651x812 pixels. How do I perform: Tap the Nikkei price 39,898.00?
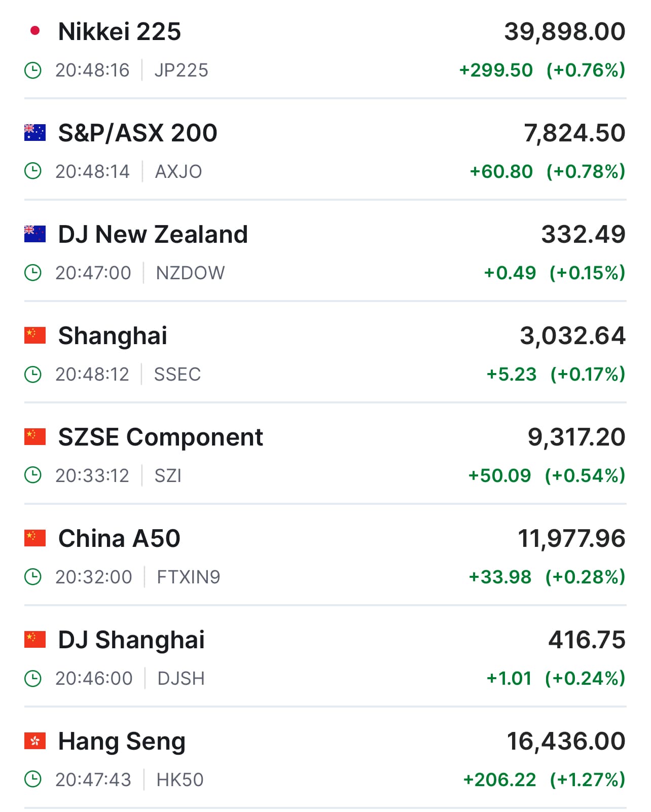click(x=564, y=31)
